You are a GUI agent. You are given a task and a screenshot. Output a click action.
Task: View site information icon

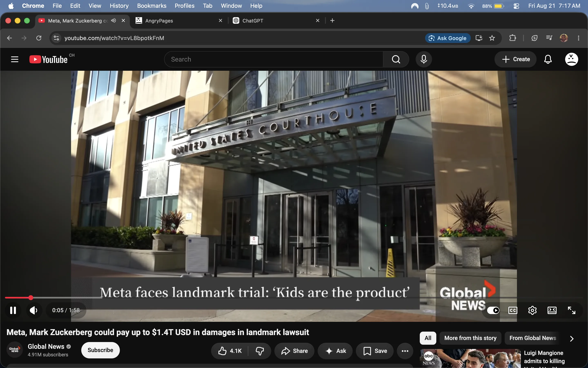point(56,38)
